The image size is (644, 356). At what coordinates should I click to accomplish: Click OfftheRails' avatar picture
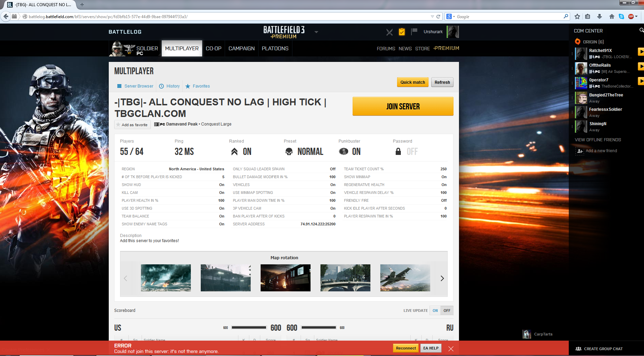point(581,68)
